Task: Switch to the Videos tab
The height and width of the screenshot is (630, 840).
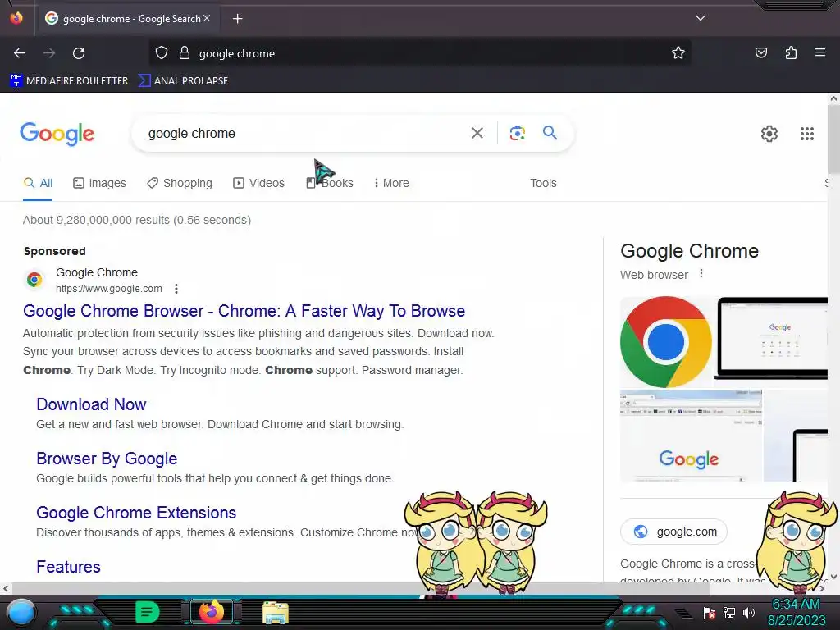Action: coord(258,183)
